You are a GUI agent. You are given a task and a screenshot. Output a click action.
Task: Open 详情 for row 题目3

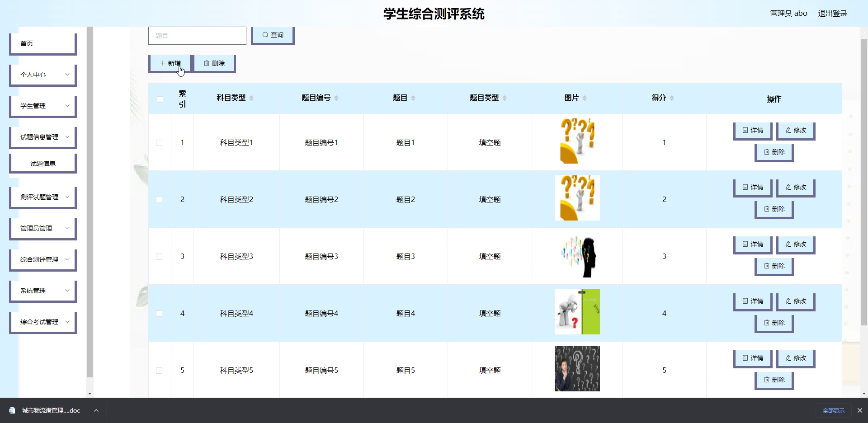(752, 244)
